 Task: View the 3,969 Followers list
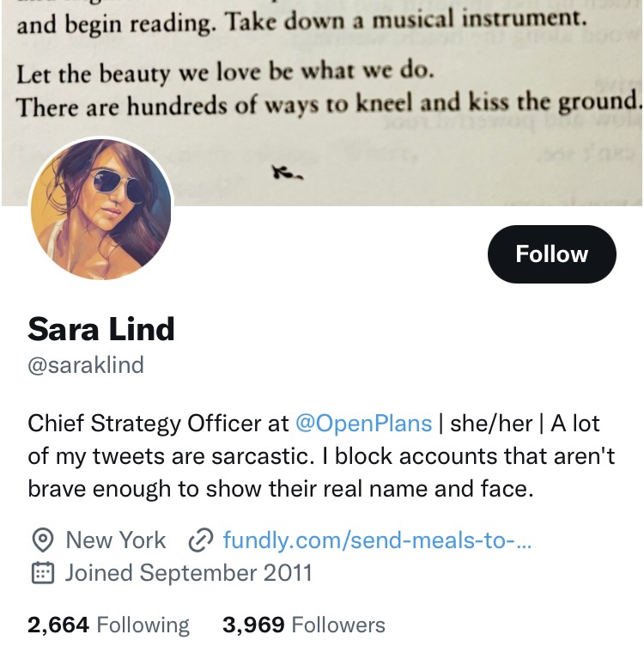click(304, 625)
